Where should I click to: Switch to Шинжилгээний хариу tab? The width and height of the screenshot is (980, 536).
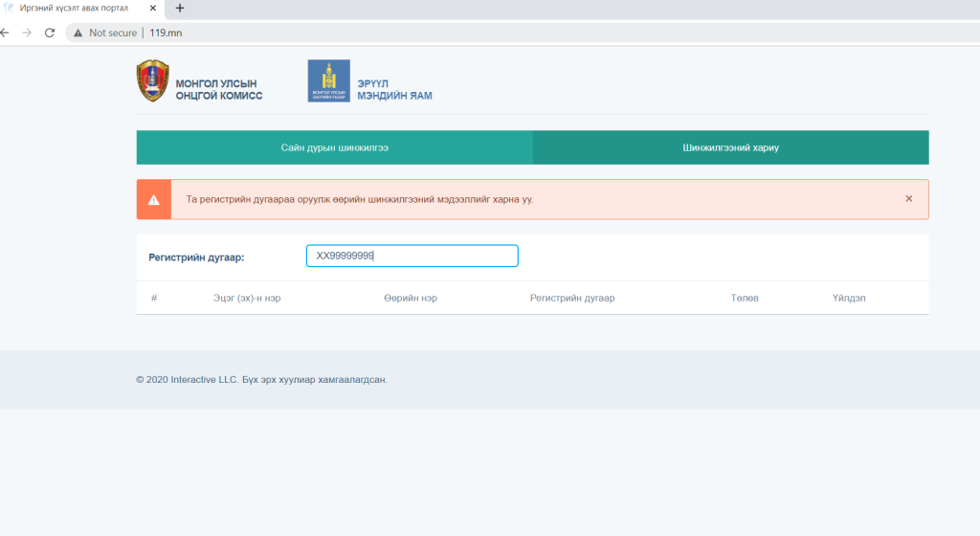point(730,147)
